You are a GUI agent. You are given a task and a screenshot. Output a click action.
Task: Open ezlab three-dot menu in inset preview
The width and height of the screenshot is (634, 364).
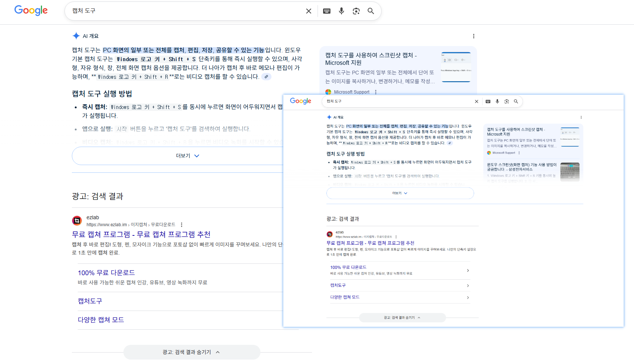[x=396, y=237]
